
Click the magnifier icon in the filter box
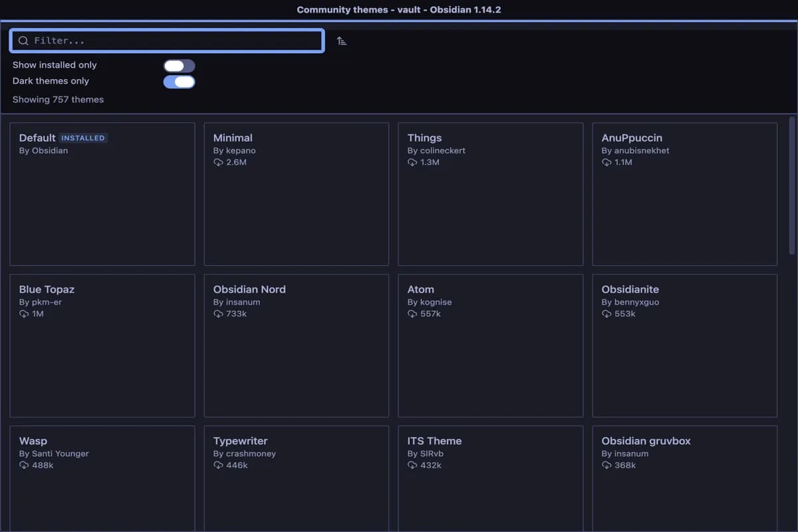click(23, 41)
